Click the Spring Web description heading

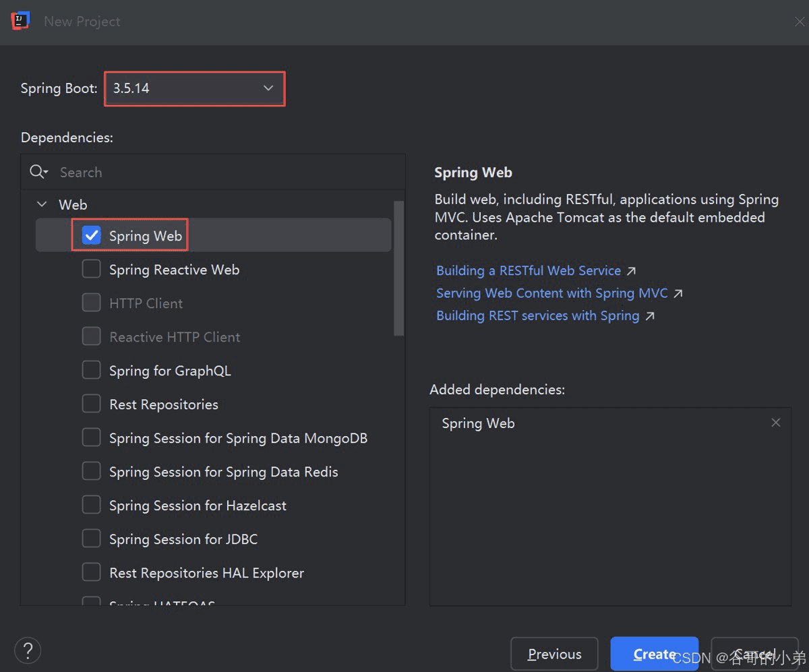point(473,173)
